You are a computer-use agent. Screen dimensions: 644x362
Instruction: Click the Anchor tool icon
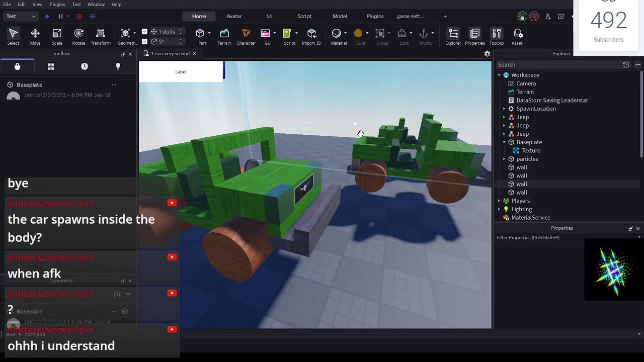424,34
